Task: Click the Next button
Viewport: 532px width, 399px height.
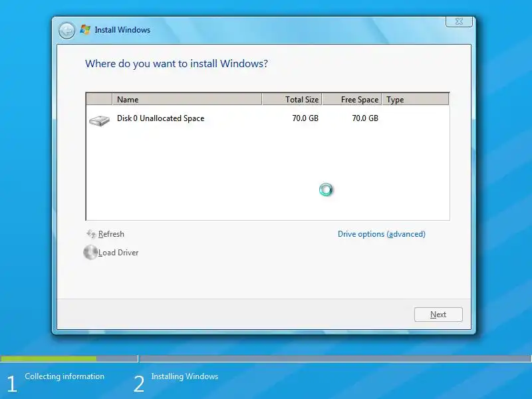Action: [x=438, y=315]
